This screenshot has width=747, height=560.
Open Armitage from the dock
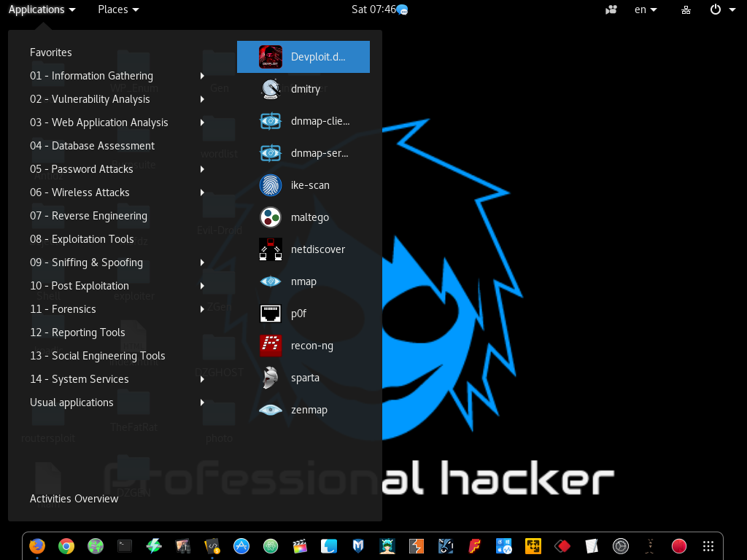(387, 545)
